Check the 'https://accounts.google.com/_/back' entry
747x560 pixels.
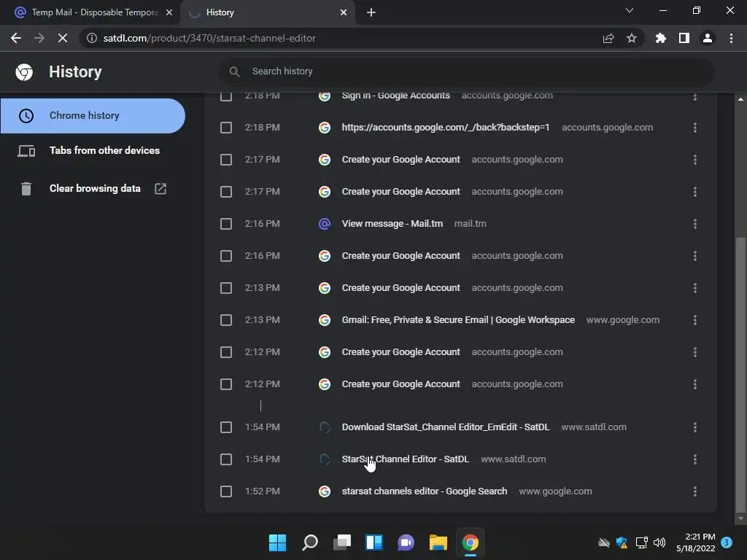point(226,128)
